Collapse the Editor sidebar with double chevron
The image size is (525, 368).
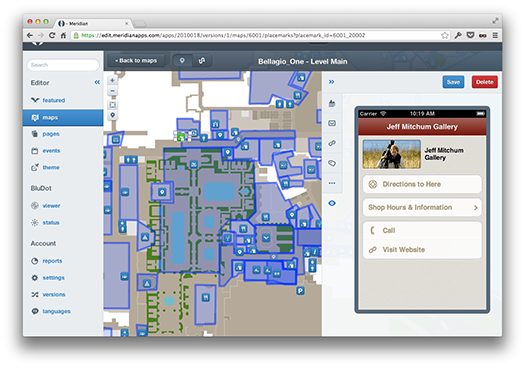point(97,82)
